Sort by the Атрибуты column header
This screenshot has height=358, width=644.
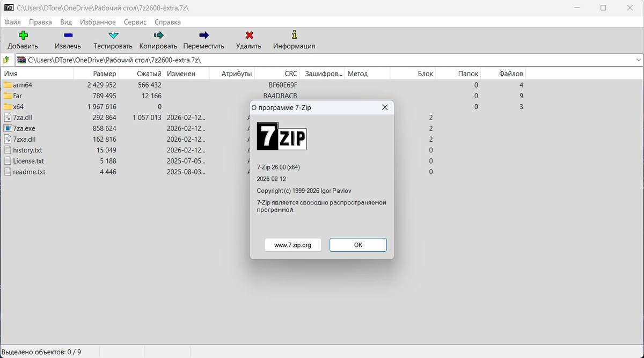pos(231,74)
